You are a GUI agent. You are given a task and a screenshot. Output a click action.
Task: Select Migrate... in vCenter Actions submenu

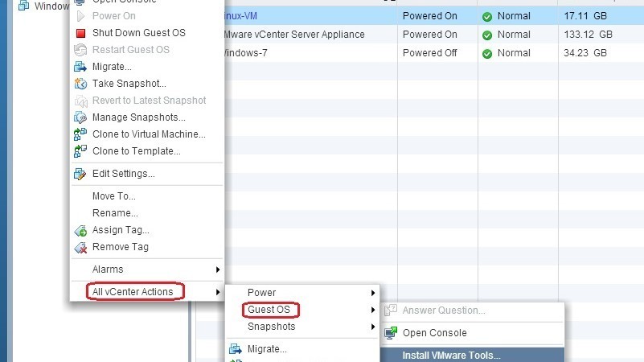pos(267,349)
